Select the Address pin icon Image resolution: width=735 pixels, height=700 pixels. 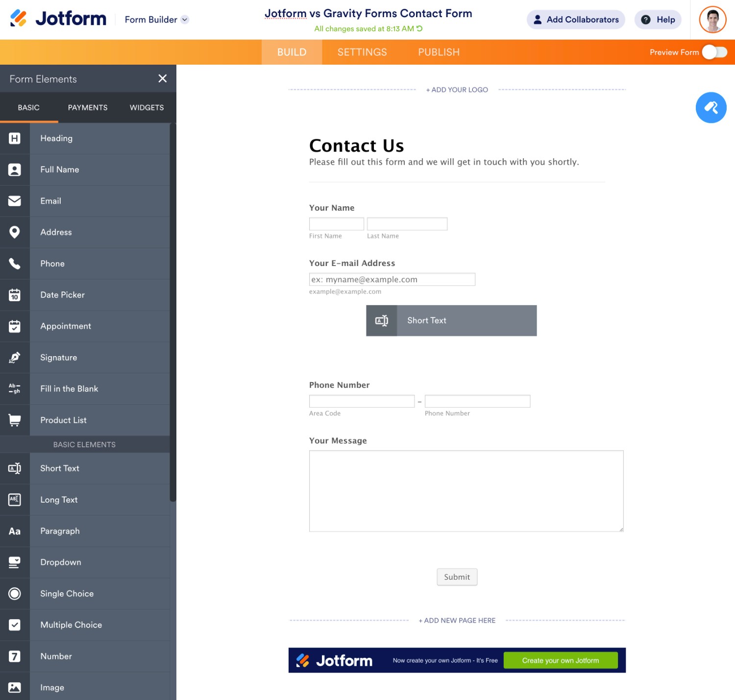pyautogui.click(x=15, y=232)
